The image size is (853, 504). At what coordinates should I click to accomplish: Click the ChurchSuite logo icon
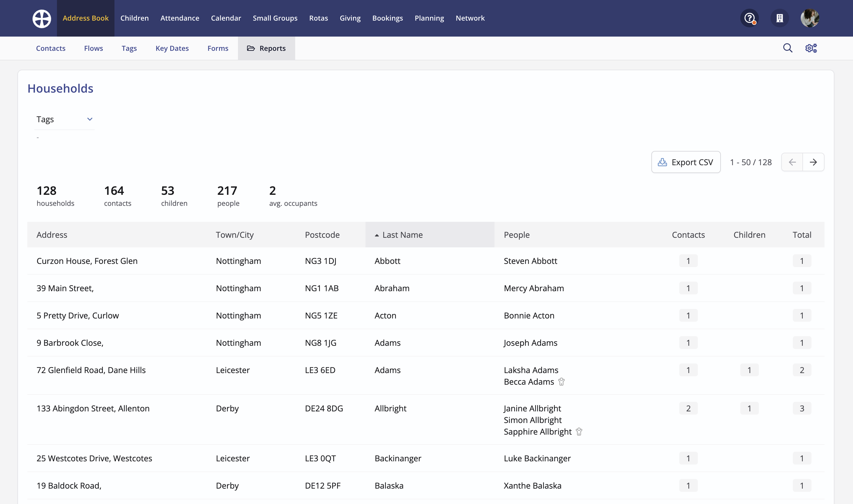[x=42, y=18]
